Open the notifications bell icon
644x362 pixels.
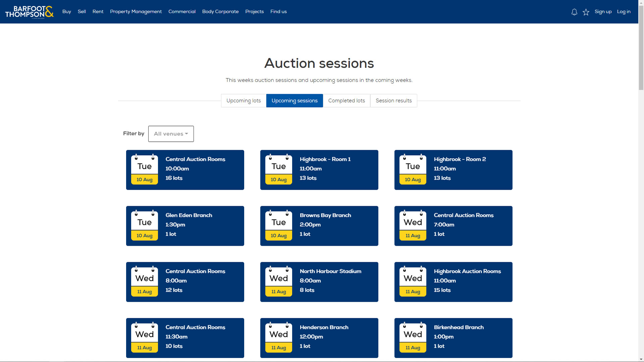tap(574, 12)
